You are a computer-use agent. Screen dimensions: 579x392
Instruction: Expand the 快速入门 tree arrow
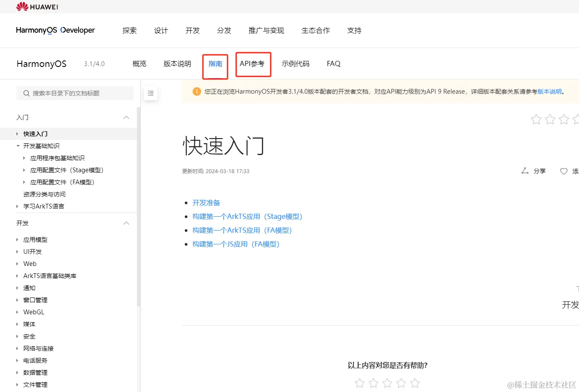tap(17, 134)
